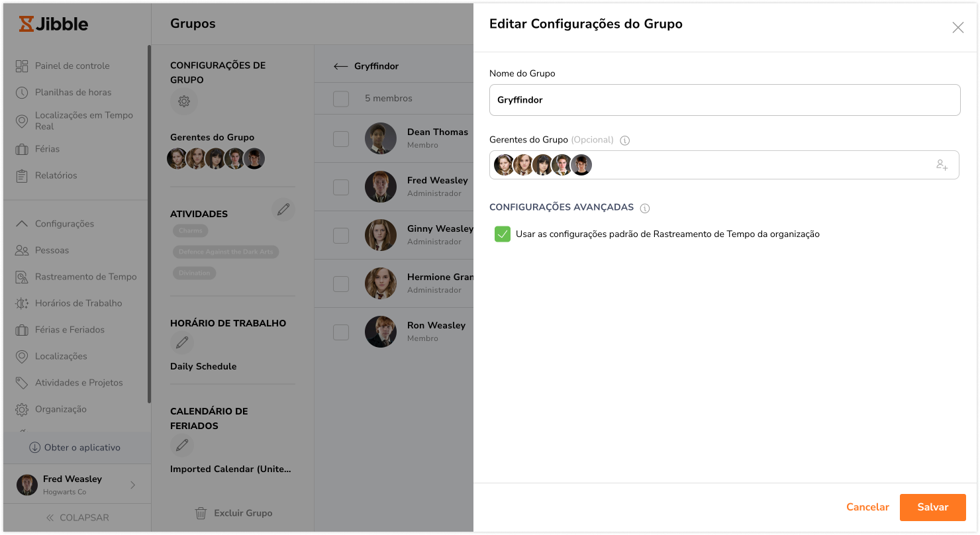Click Daily Schedule text
This screenshot has width=980, height=535.
pos(203,366)
